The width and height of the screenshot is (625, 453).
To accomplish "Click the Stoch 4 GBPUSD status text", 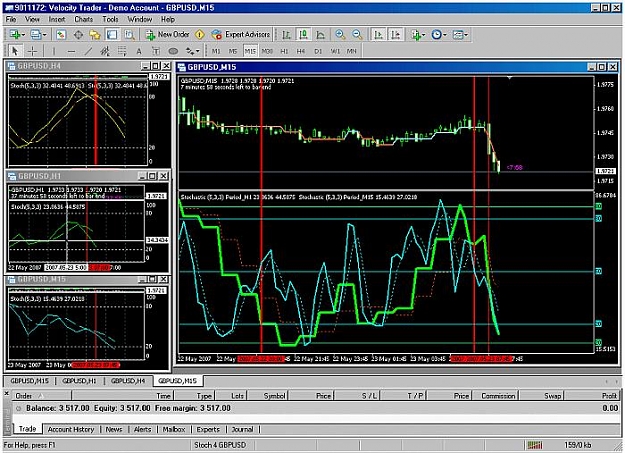I will click(x=220, y=445).
